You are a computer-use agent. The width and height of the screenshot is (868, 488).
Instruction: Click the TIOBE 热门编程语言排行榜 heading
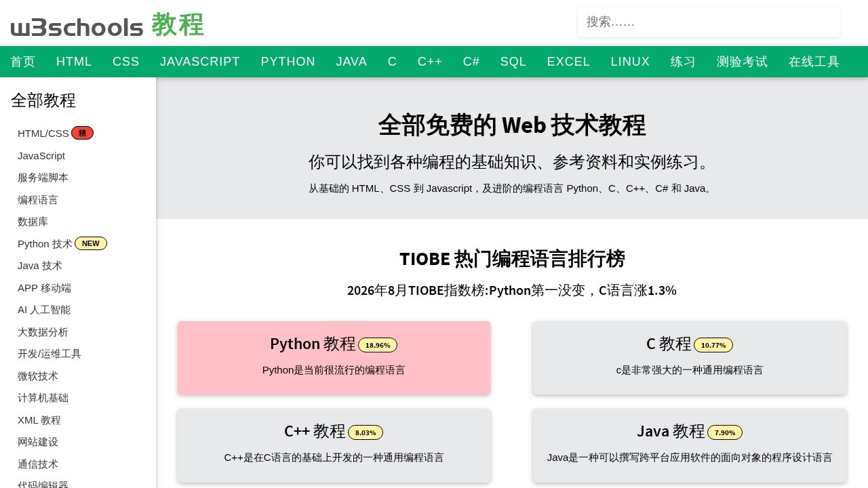512,259
